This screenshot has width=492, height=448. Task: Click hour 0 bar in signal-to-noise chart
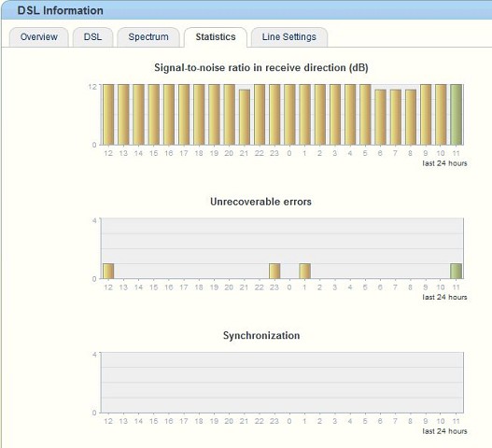pyautogui.click(x=289, y=115)
